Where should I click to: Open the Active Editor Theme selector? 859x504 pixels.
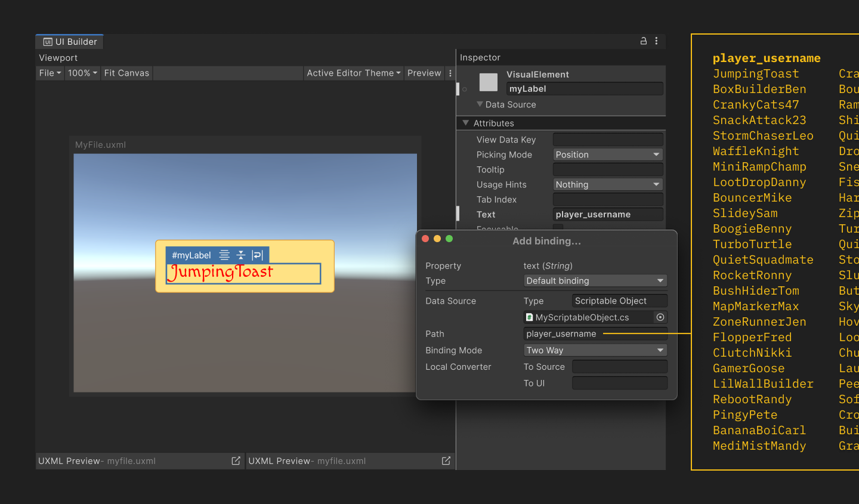tap(353, 73)
